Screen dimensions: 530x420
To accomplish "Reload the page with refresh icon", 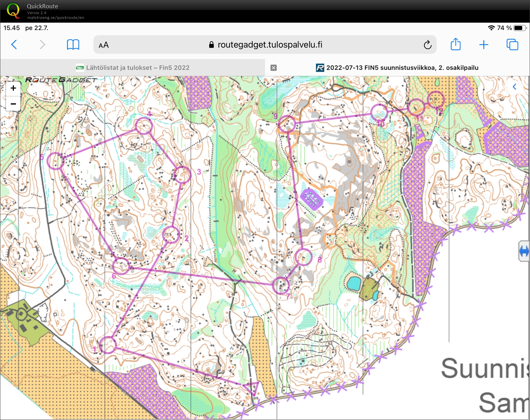I will coord(427,45).
